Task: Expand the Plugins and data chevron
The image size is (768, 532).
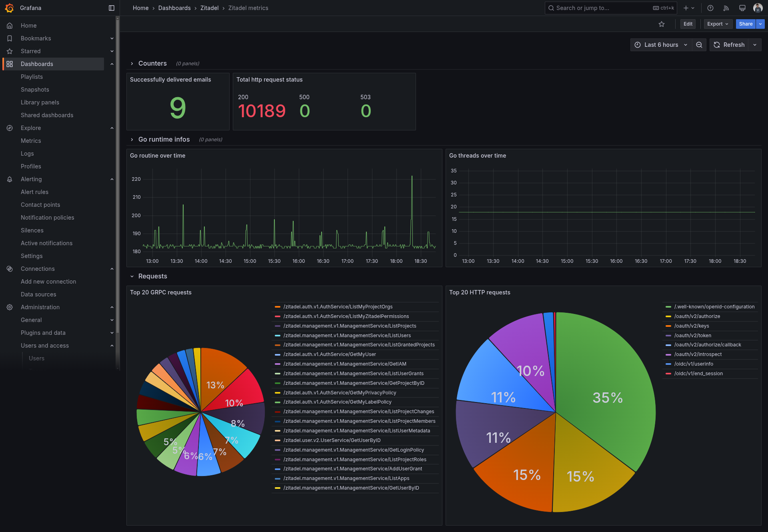Action: click(x=112, y=333)
